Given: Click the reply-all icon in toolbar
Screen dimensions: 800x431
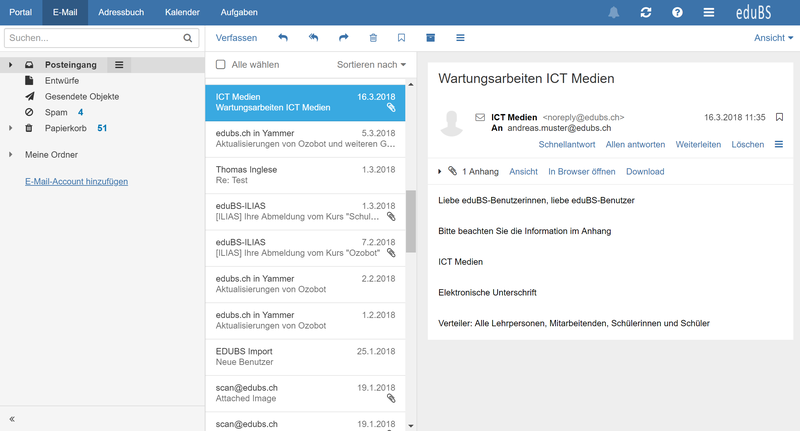Looking at the screenshot, I should click(313, 38).
